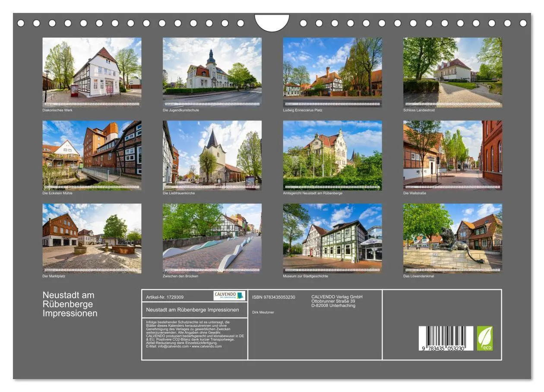Click the caption 'Die Wallstraße'
This screenshot has width=544, height=392.
[x=415, y=193]
